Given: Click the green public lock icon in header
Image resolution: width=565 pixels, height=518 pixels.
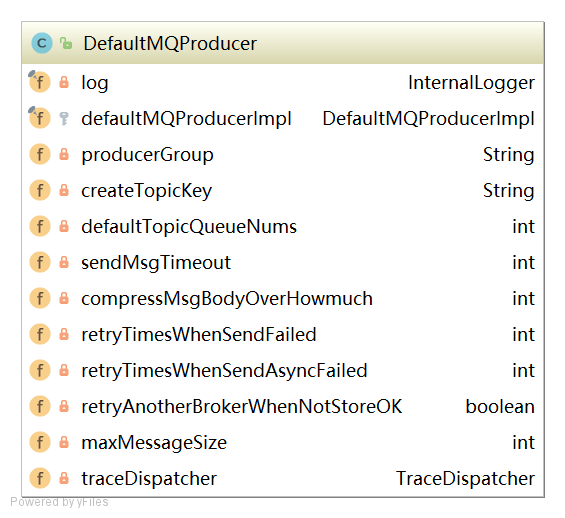Looking at the screenshot, I should click(66, 43).
